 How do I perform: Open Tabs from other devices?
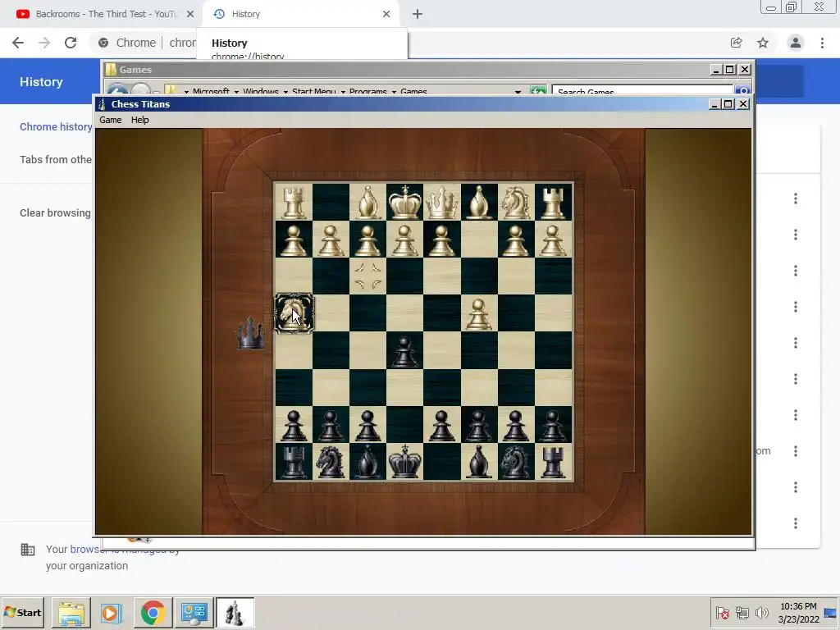coord(56,160)
